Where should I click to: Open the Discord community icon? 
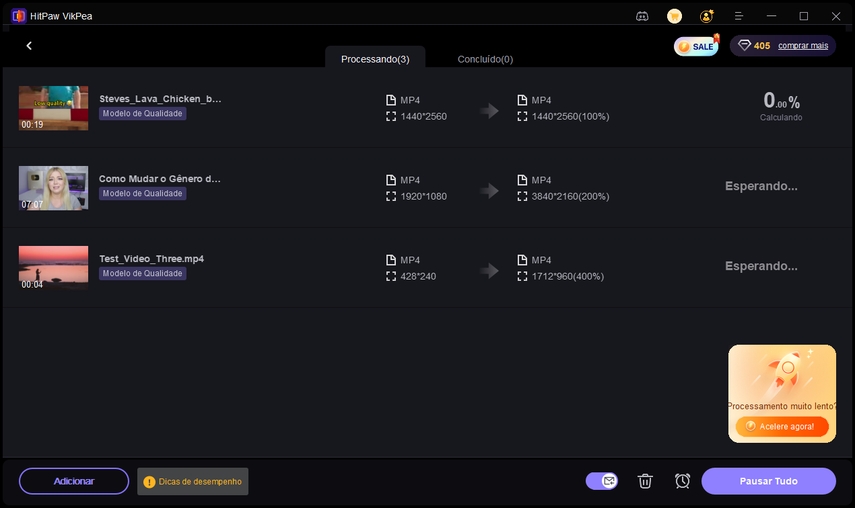pyautogui.click(x=642, y=16)
